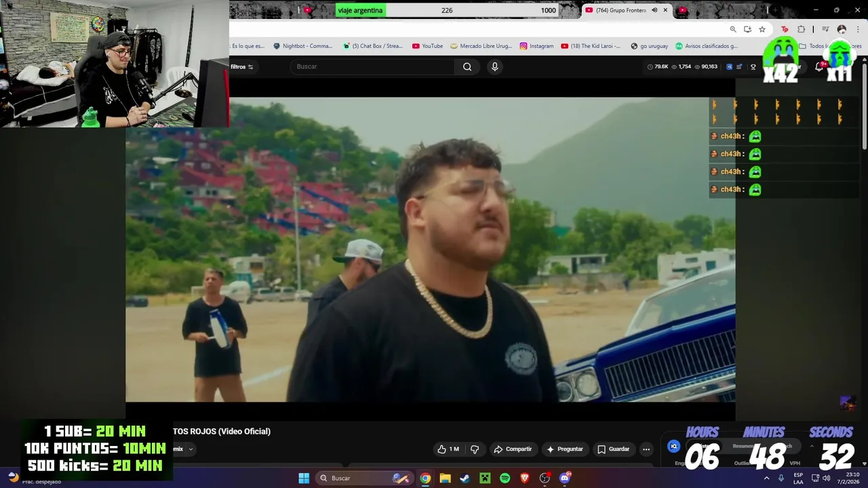The image size is (868, 488).
Task: Show hidden system tray icons
Action: pos(767,478)
